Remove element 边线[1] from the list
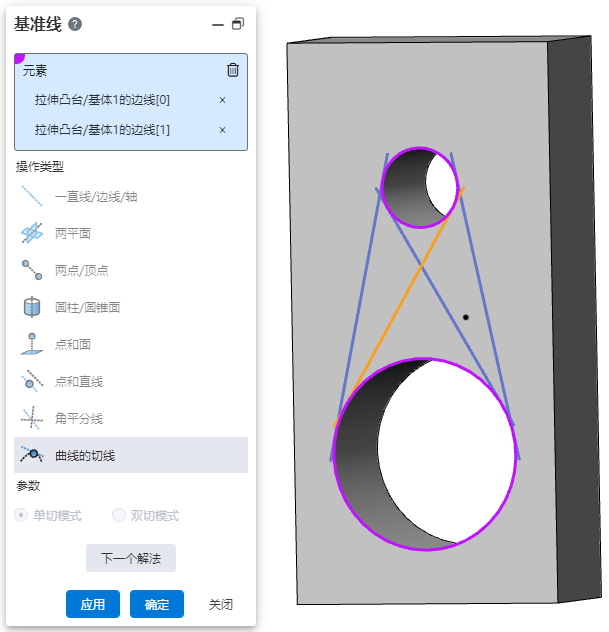 click(222, 130)
